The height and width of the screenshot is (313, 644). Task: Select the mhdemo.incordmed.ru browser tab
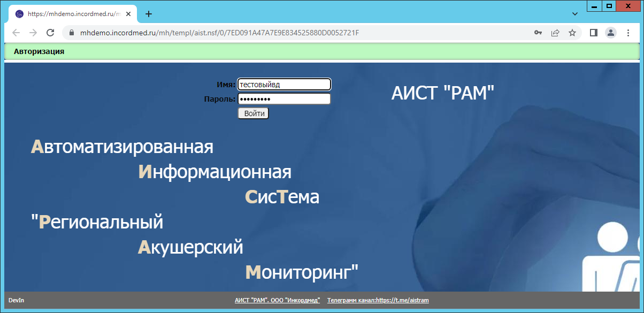[x=74, y=14]
